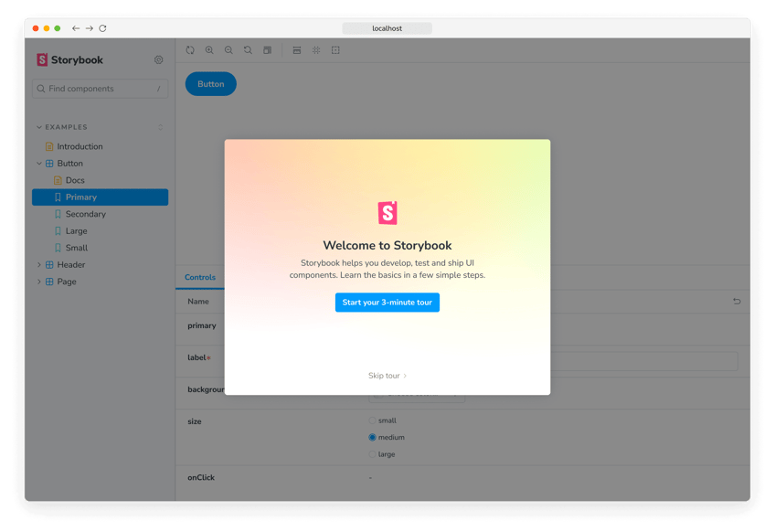The image size is (775, 532).
Task: Toggle the outline tool icon
Action: click(x=335, y=50)
